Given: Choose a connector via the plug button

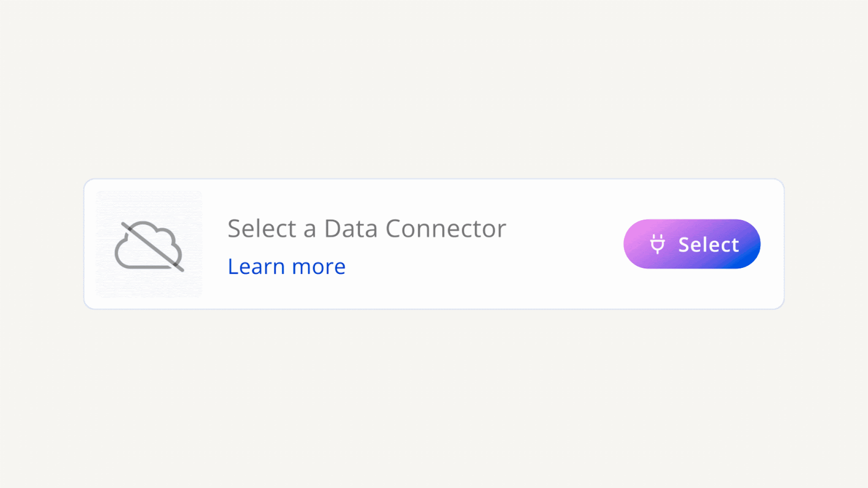Looking at the screenshot, I should click(692, 244).
